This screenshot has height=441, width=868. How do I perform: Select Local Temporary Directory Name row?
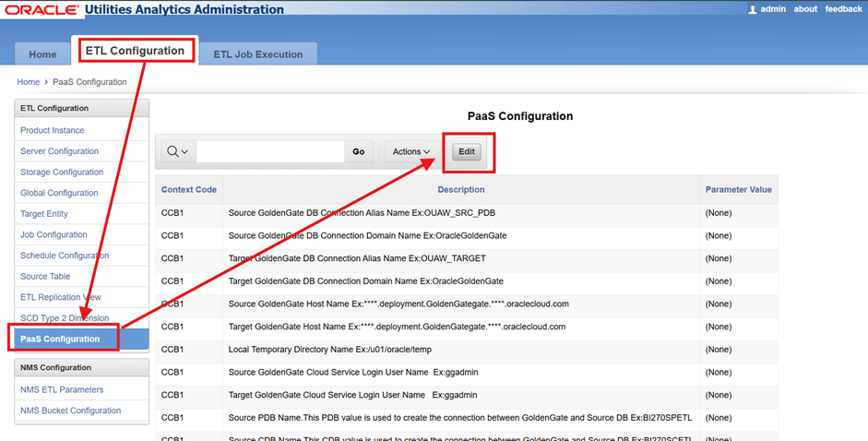[466, 350]
